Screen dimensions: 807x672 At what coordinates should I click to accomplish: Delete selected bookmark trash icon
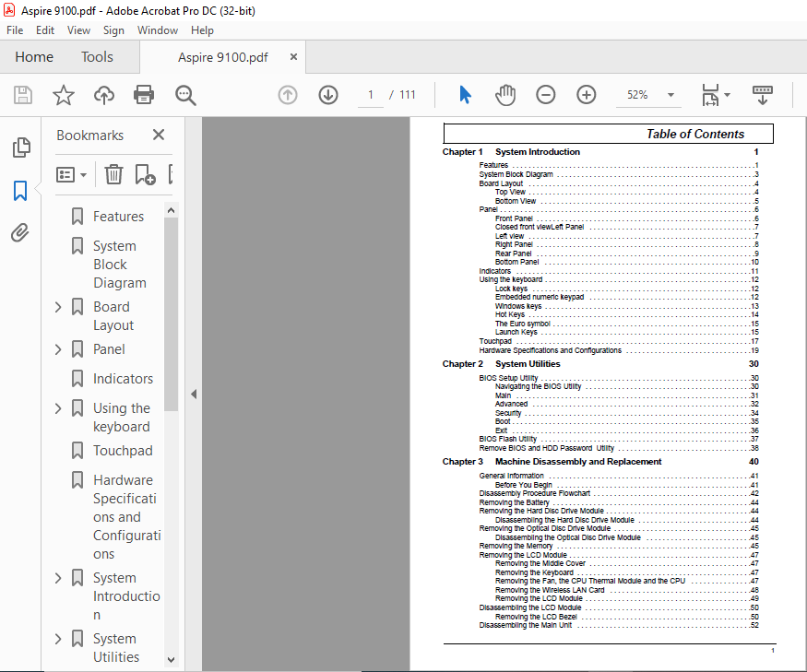pyautogui.click(x=113, y=174)
